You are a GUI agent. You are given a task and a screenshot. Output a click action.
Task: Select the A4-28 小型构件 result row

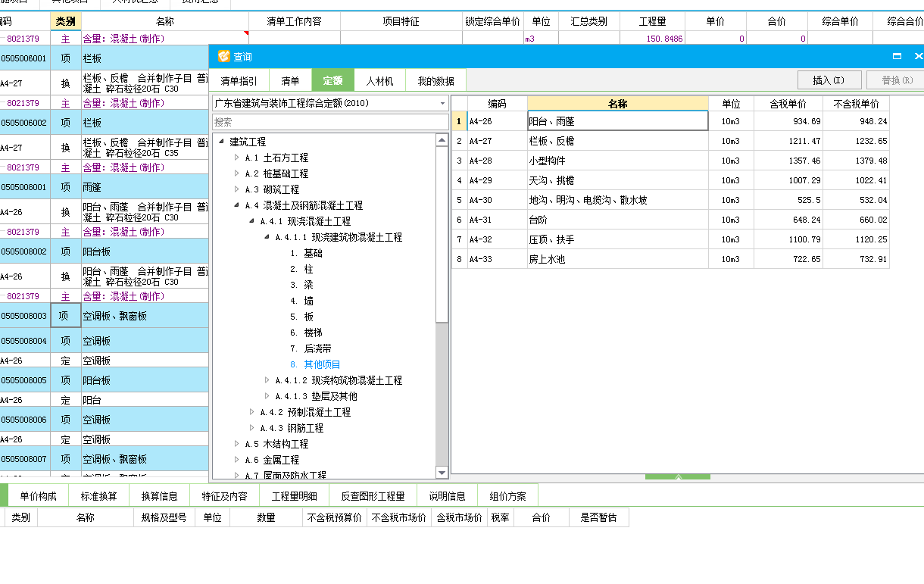pos(671,161)
